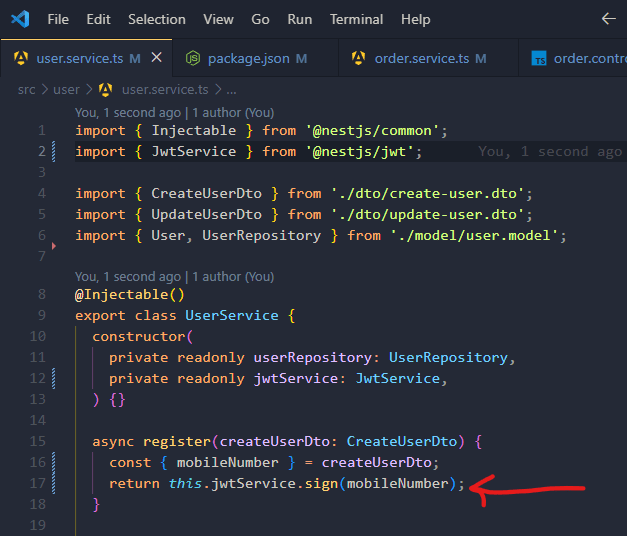Click the Go Back arrow icon
The image size is (627, 536).
pos(608,18)
